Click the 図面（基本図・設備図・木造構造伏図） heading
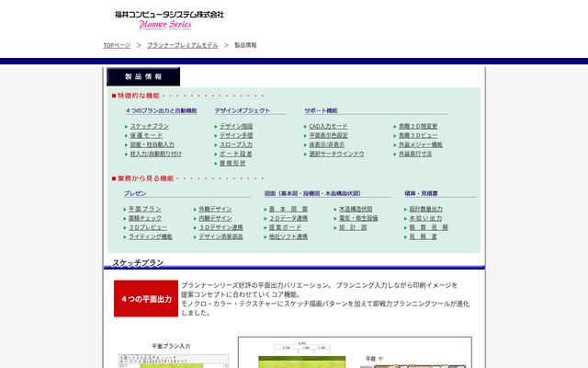Screen dimensions: 588x368 (312, 194)
